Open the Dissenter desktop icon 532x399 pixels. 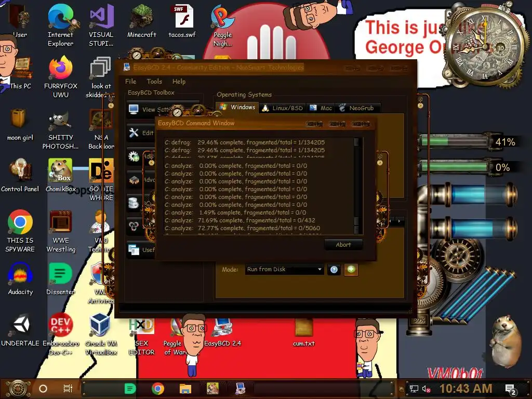pos(60,278)
